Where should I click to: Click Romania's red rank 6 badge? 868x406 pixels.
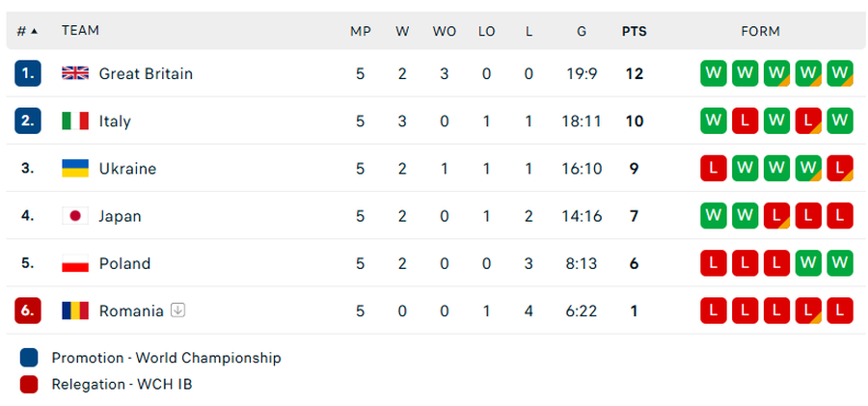(x=28, y=311)
